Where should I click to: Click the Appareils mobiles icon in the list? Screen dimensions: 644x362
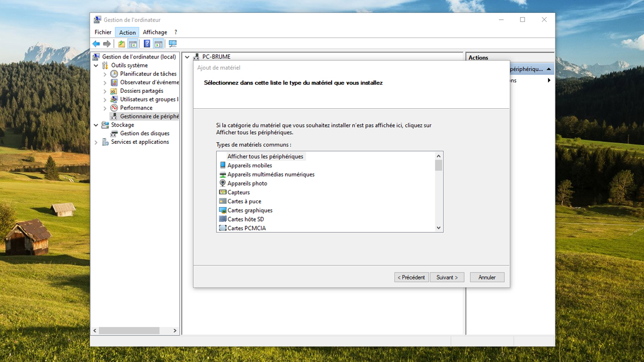click(223, 166)
